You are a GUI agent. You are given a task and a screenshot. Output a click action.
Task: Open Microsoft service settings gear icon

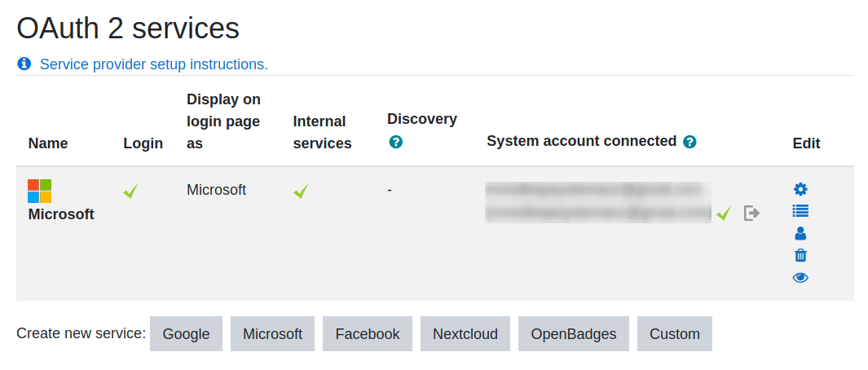pos(800,189)
